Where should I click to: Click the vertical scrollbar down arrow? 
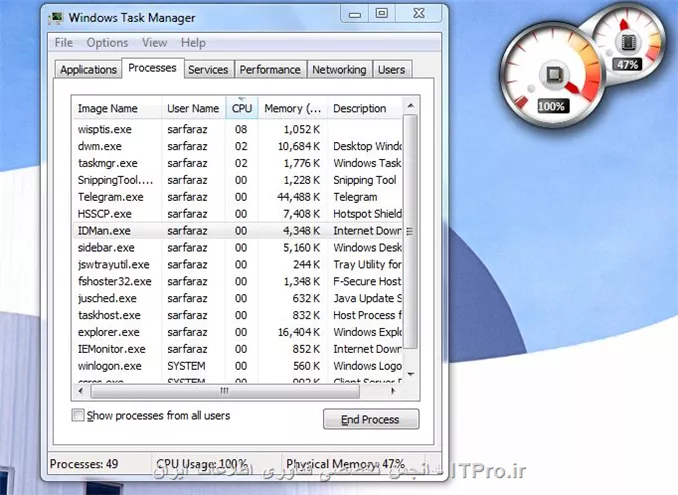pos(411,374)
